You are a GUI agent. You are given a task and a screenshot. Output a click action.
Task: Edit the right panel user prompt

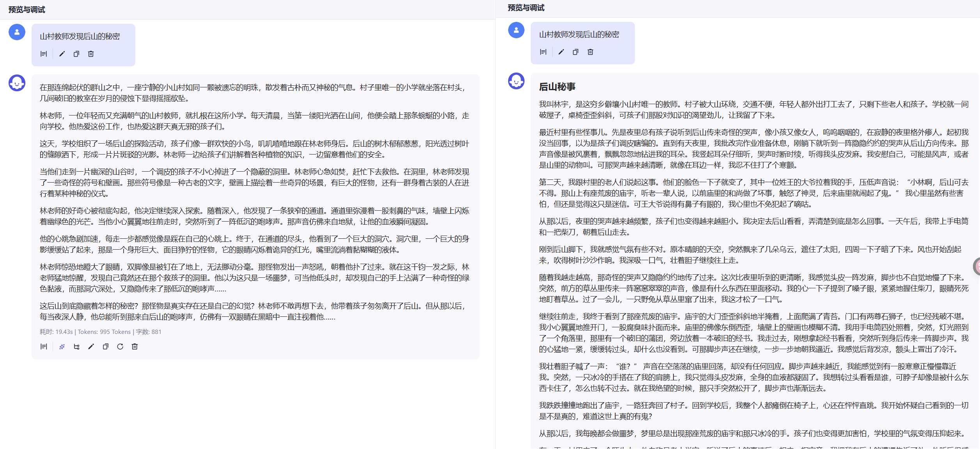pyautogui.click(x=561, y=52)
